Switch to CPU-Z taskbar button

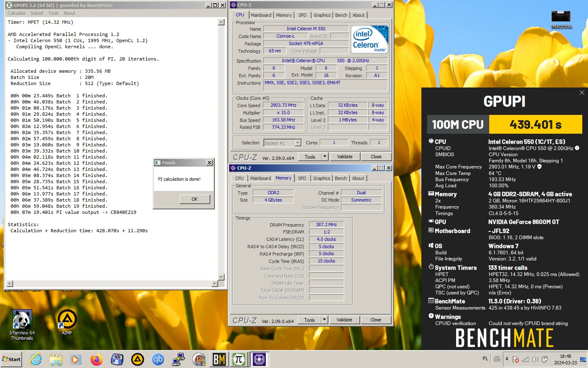259,359
